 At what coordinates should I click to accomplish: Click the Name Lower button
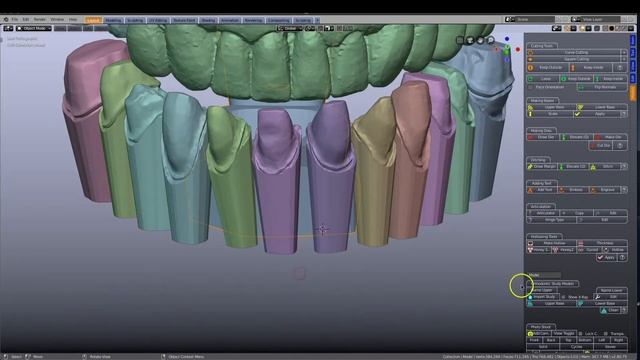click(611, 290)
